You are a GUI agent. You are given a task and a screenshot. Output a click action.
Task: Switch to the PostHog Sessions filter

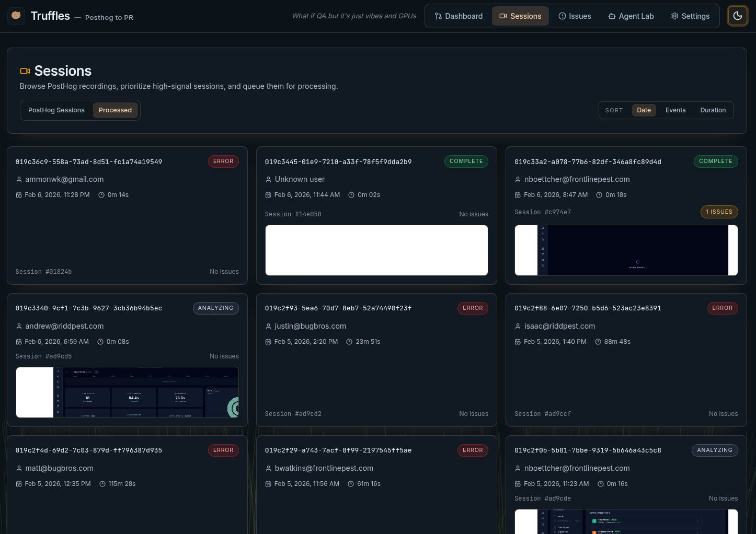pyautogui.click(x=56, y=110)
